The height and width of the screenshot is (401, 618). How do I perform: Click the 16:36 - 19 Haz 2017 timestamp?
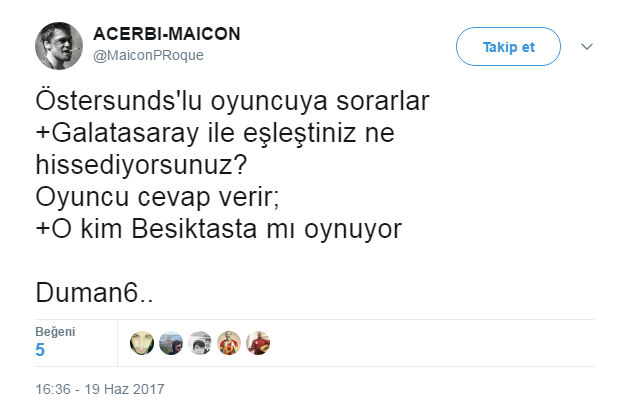99,388
